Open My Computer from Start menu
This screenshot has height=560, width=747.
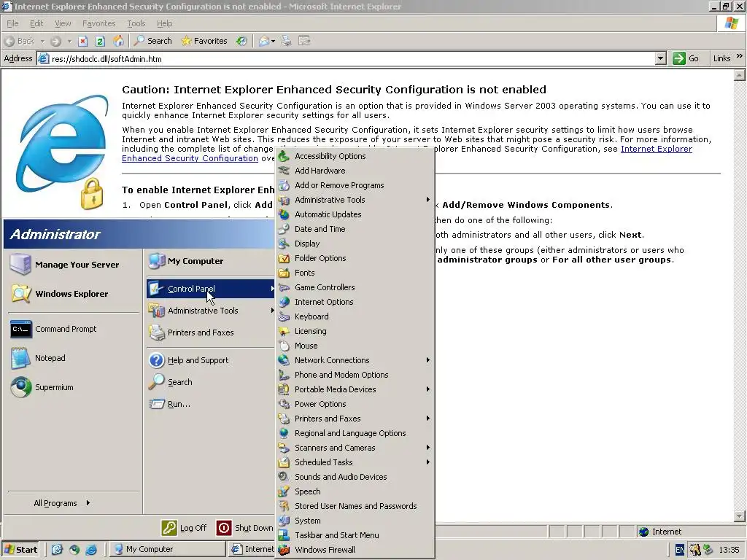point(210,261)
